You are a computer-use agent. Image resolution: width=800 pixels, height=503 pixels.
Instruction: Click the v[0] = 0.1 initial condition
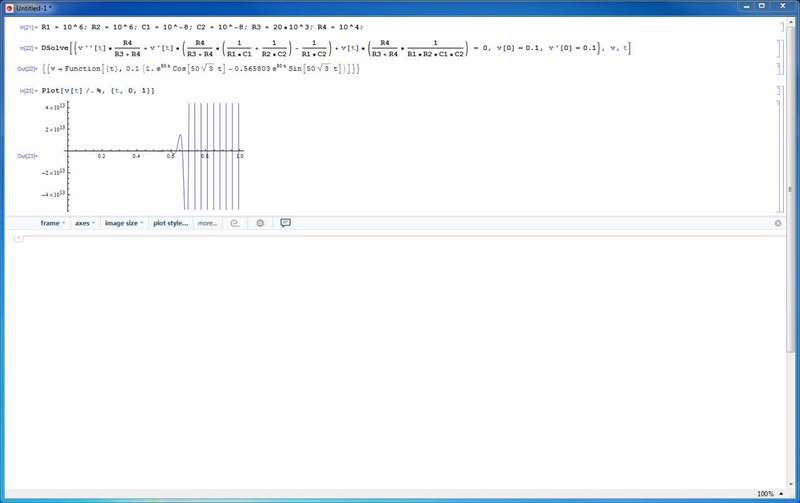pyautogui.click(x=520, y=47)
